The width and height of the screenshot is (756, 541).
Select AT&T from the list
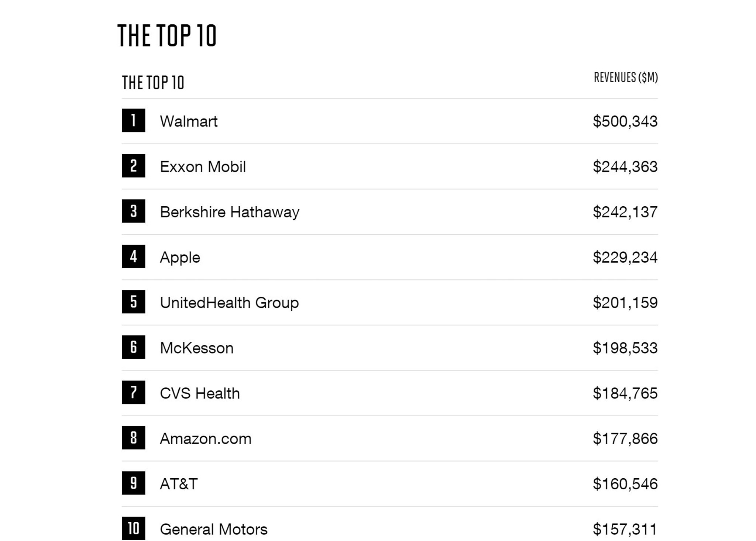pos(179,484)
